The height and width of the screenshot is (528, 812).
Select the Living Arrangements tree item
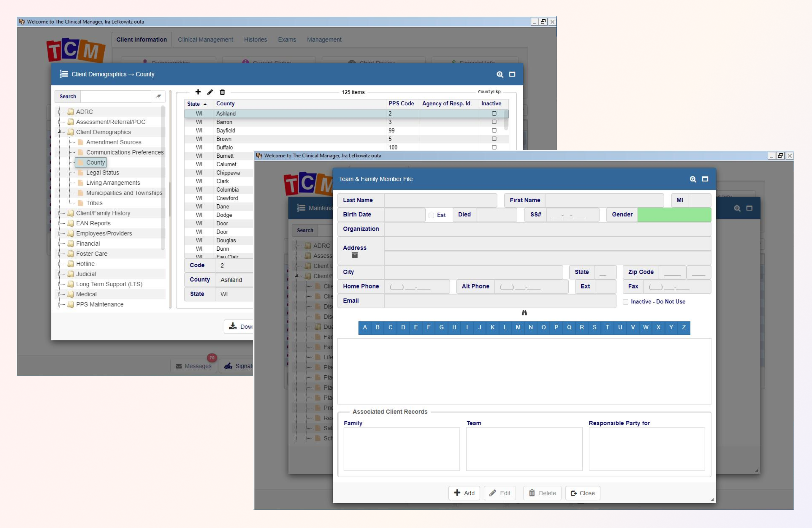tap(113, 182)
